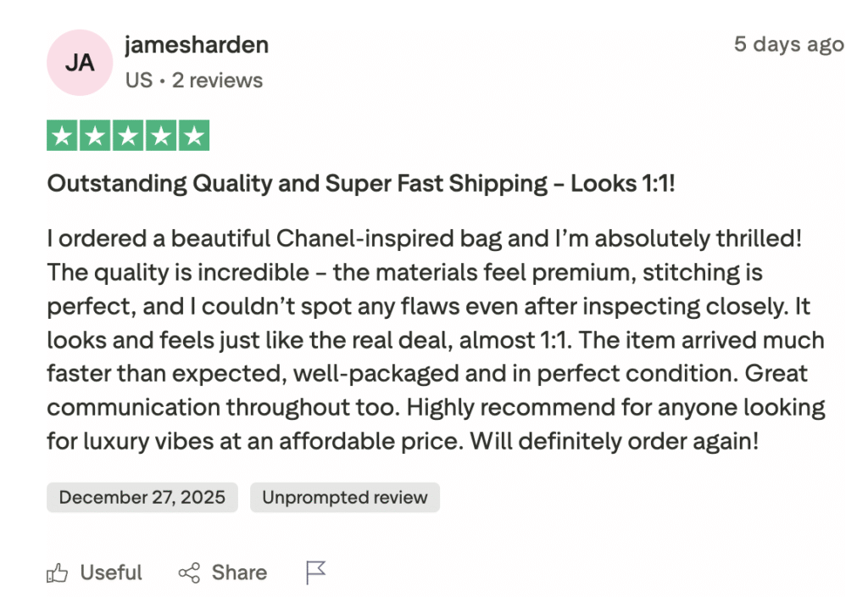
Task: Click the thumbs-up Useful icon
Action: point(58,573)
